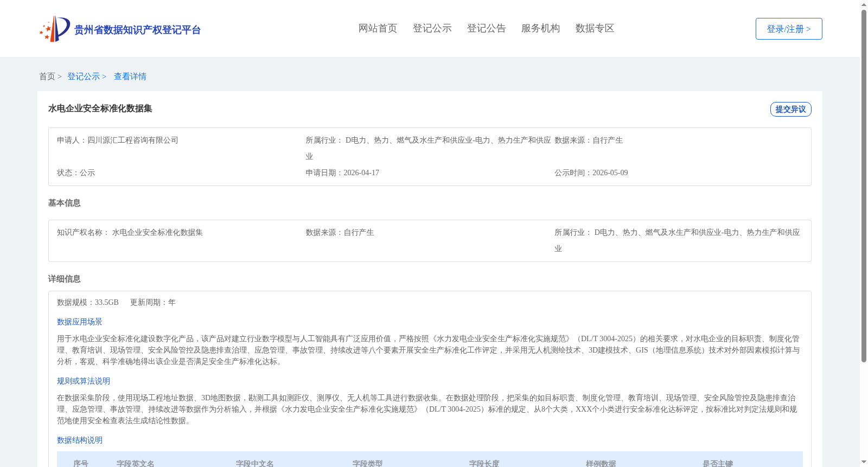This screenshot has height=467, width=868.
Task: Go to 登记公示 in navigation bar
Action: [432, 28]
